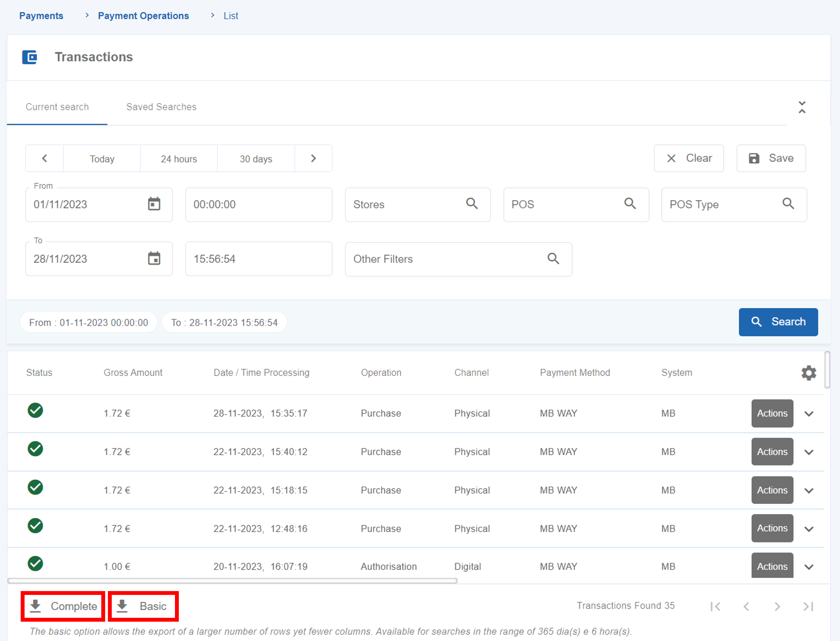Shift date range to previous period
Screen dimensions: 840x641
45,158
